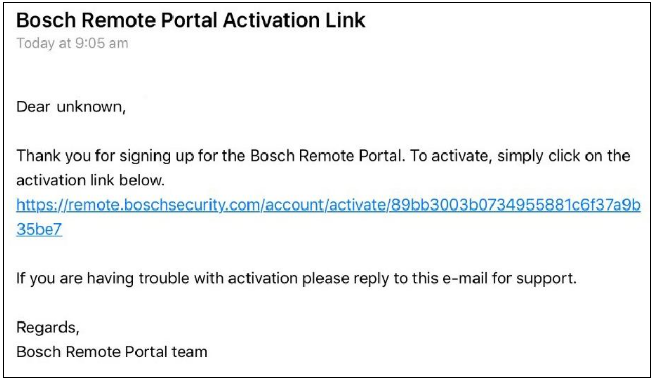The height and width of the screenshot is (383, 655).
Task: Click the wrapped "35be7" end of the URL
Action: pos(39,229)
